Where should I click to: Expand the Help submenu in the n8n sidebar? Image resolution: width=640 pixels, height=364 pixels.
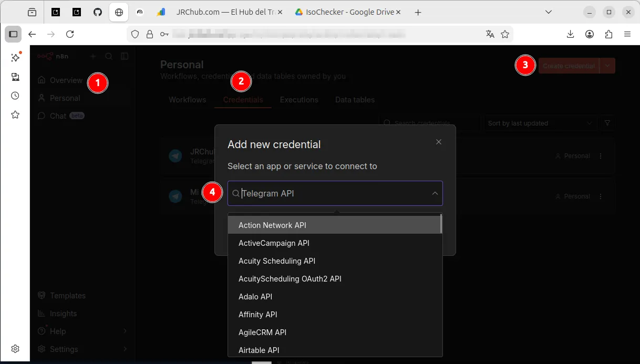125,331
